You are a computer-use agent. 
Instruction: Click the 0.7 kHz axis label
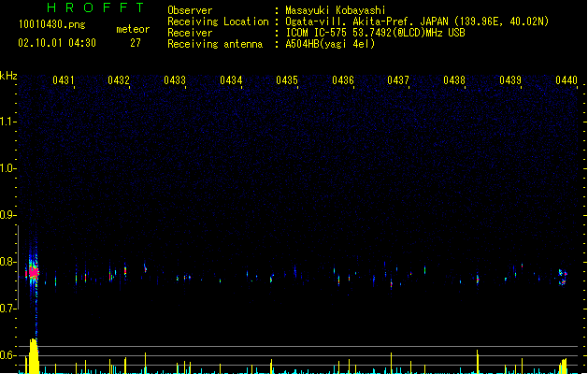(x=7, y=309)
